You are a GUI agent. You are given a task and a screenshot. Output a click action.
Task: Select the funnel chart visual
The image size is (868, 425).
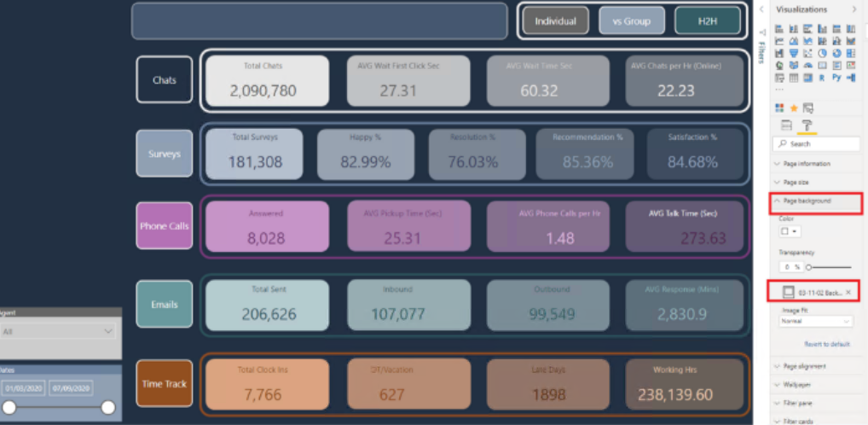click(794, 53)
